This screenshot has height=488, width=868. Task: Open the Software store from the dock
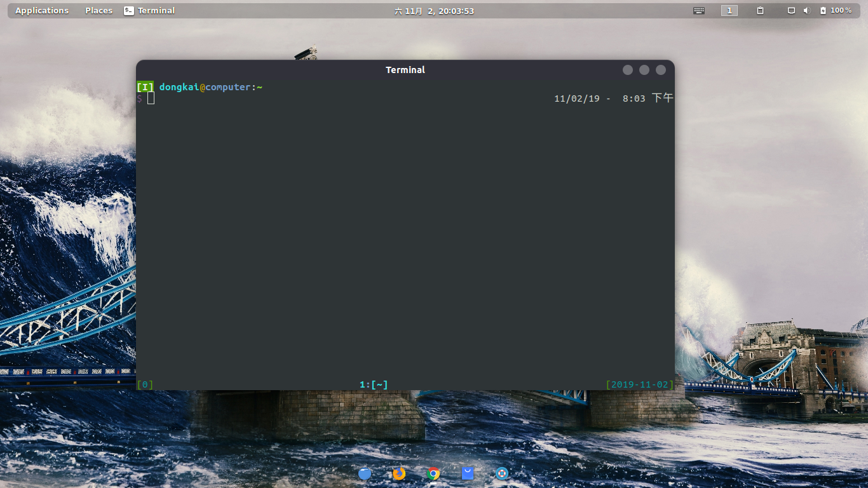468,473
